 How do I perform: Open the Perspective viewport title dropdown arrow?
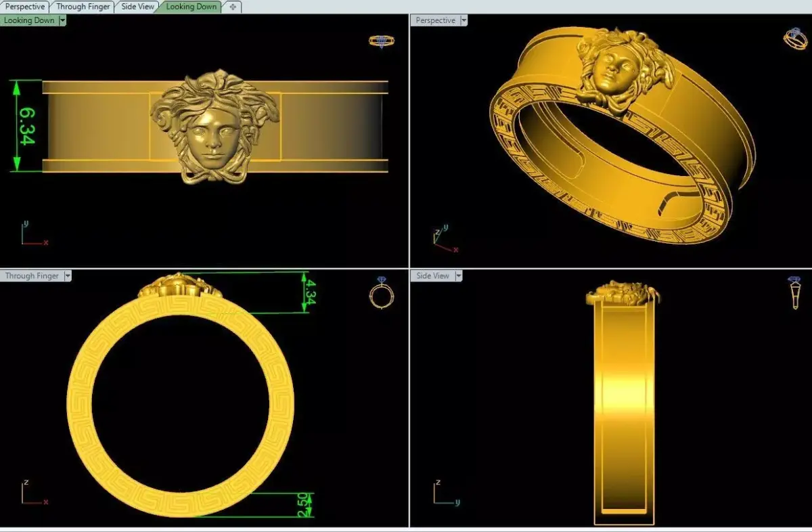tap(464, 20)
